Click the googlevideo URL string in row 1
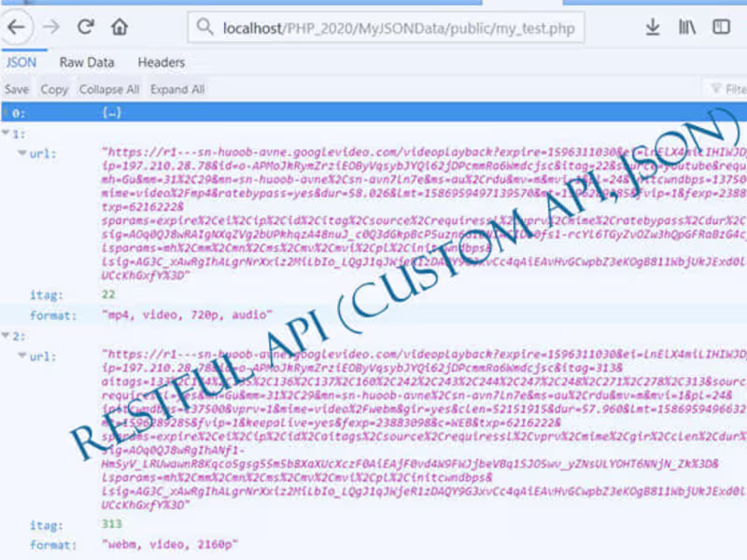Screen dimensions: 747x560 tap(424, 214)
